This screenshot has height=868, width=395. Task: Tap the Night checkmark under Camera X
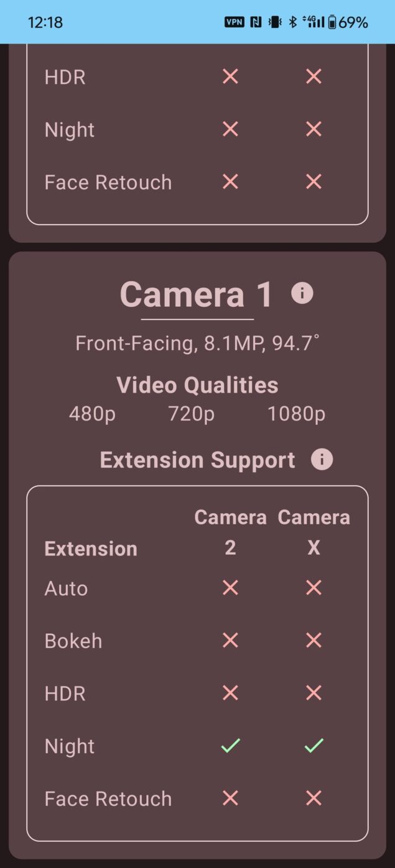point(313,746)
